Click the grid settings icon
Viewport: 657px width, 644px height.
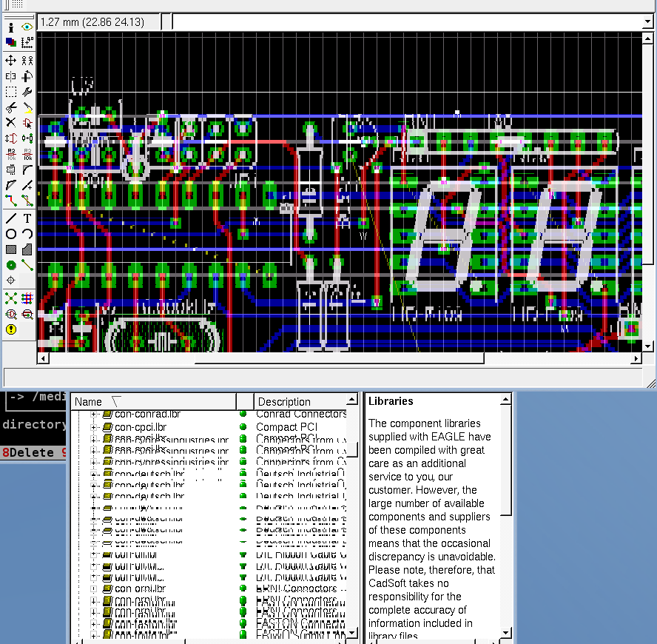coord(17,4)
